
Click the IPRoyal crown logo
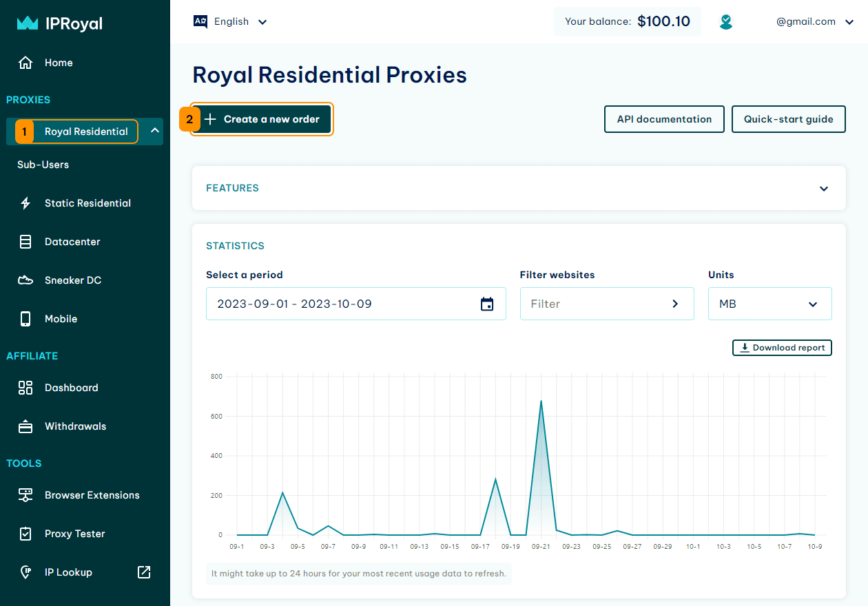point(28,23)
